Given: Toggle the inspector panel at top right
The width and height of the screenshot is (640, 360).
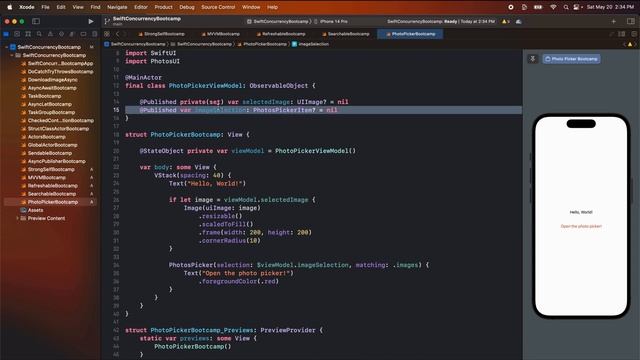Looking at the screenshot, I should click(631, 21).
